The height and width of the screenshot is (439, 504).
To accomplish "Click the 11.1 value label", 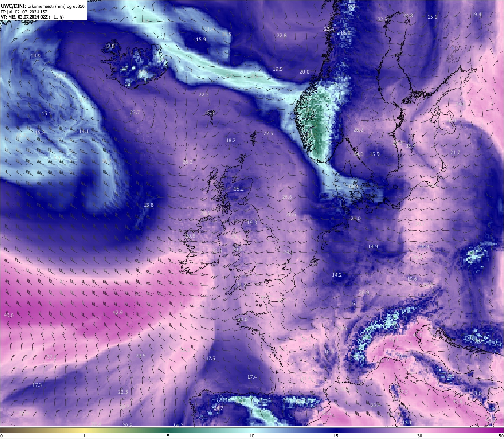I will tap(407, 423).
